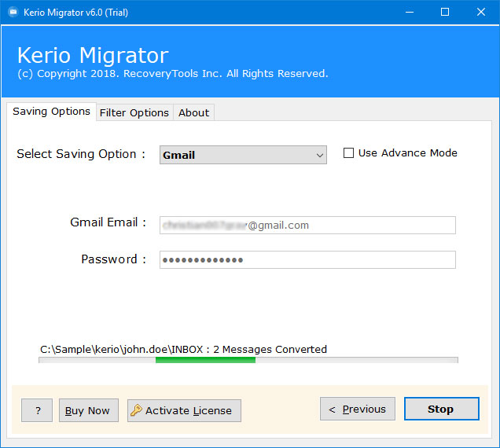Click the question mark help button
This screenshot has width=500, height=448.
click(x=37, y=410)
